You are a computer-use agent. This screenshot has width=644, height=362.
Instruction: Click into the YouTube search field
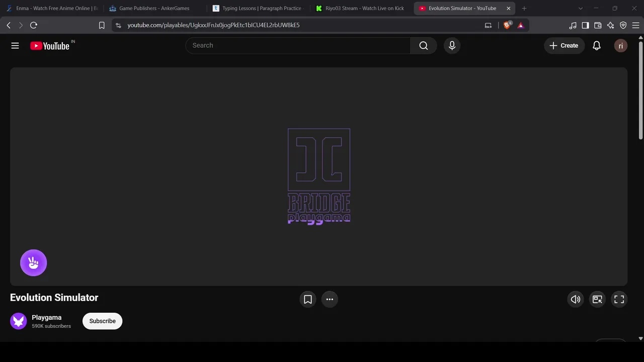[x=298, y=46]
